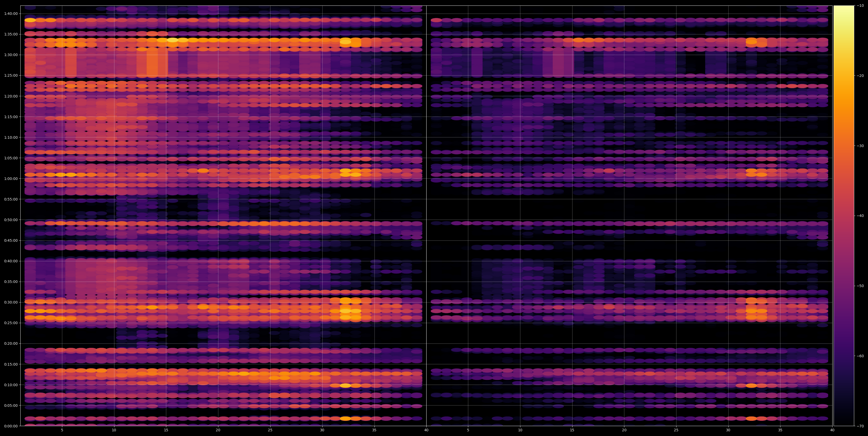
Task: Click the 0:20:00 time axis label
Action: pos(11,344)
